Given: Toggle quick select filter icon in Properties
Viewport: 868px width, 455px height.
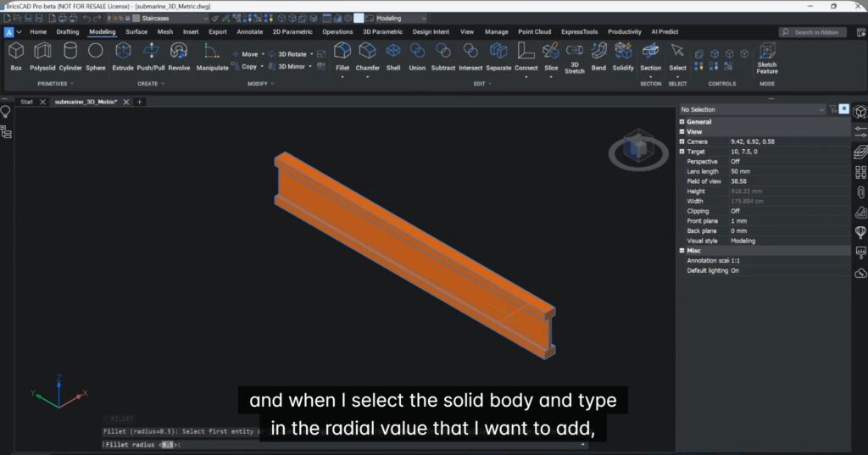Looking at the screenshot, I should [833, 109].
